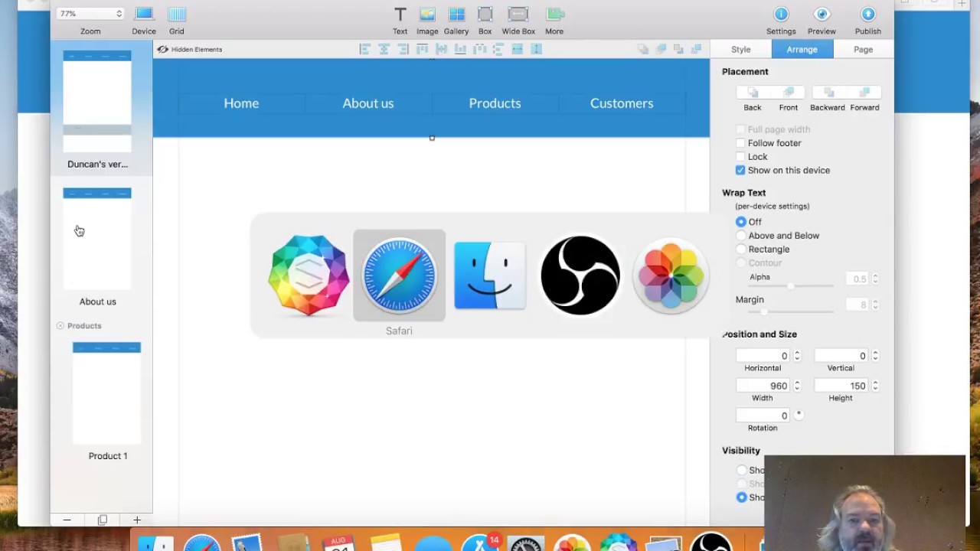Click the Width input field
The width and height of the screenshot is (980, 551).
[763, 386]
